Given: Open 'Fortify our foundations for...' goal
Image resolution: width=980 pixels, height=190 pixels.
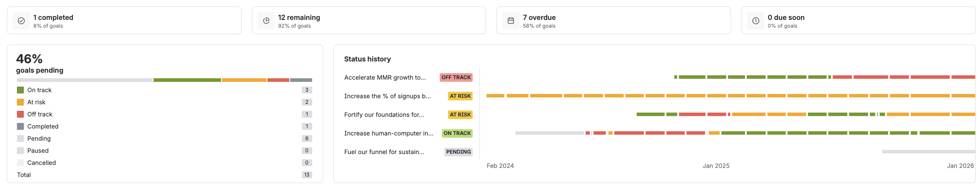Looking at the screenshot, I should 384,115.
